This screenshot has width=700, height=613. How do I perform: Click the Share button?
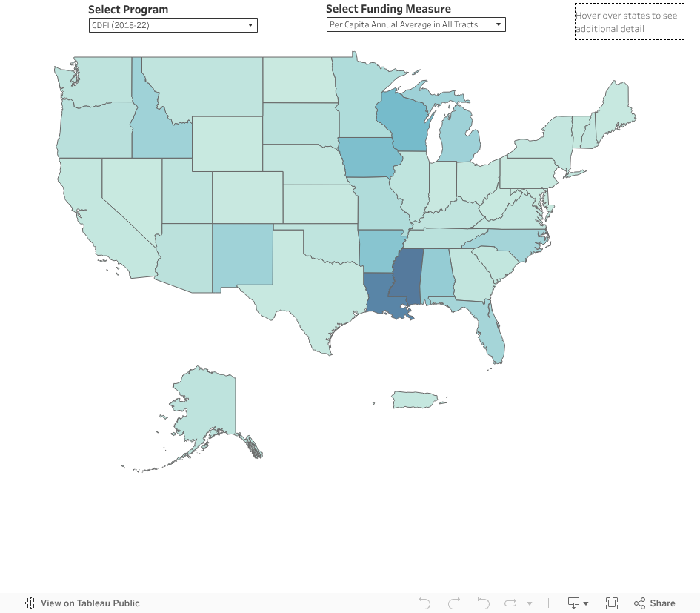click(x=655, y=603)
